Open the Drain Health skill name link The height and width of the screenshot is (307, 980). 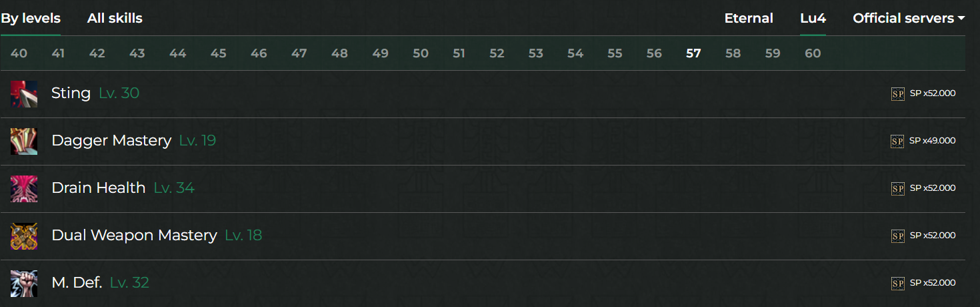click(99, 188)
